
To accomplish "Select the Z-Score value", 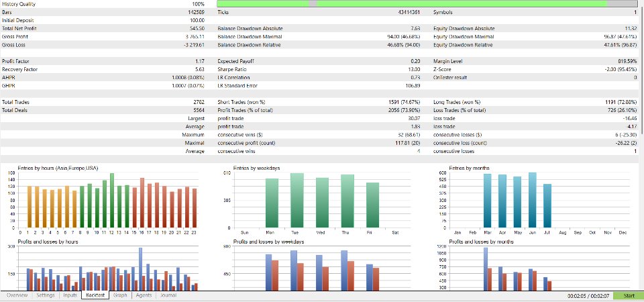I will pos(621,69).
